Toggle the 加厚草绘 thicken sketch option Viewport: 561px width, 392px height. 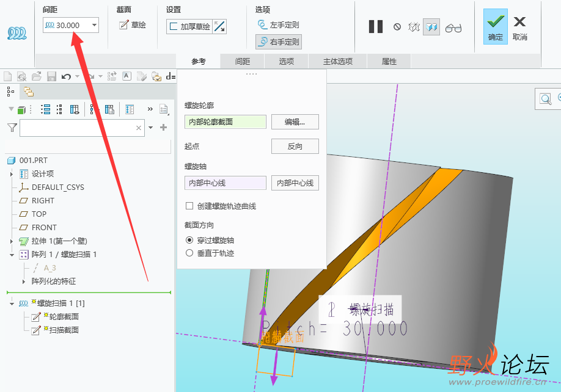pos(189,26)
